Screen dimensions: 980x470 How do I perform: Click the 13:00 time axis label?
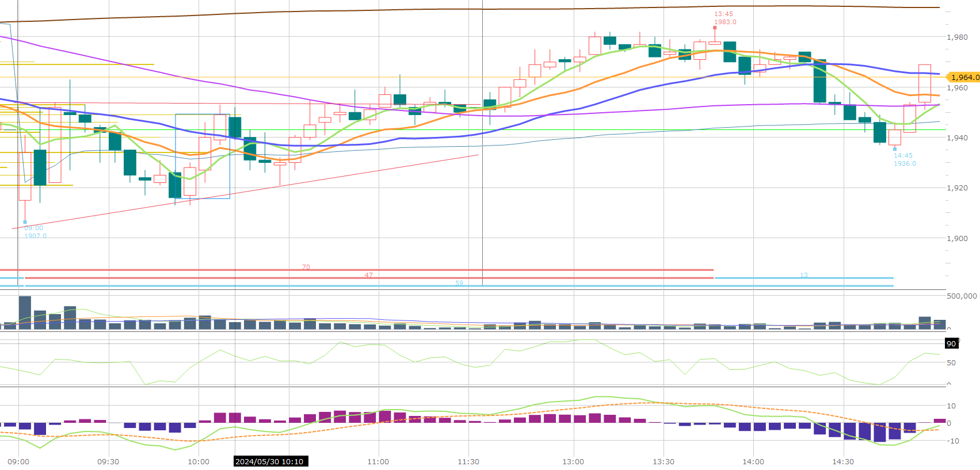(573, 461)
